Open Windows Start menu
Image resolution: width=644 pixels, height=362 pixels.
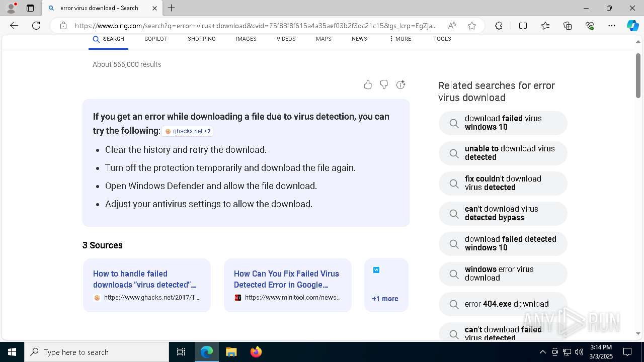tap(12, 352)
